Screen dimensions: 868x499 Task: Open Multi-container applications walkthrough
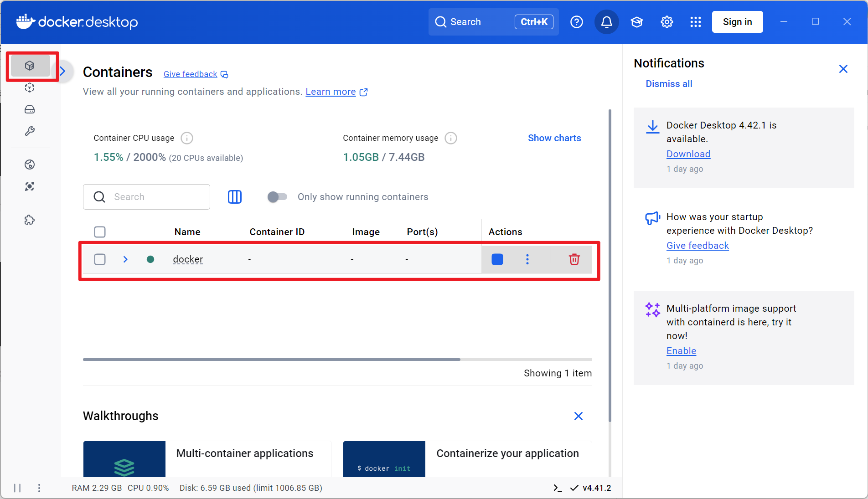(207, 459)
